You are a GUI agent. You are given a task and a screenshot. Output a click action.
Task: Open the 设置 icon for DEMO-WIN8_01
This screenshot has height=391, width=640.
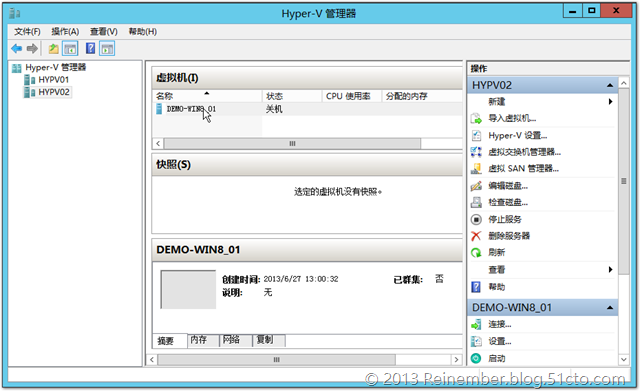[x=476, y=341]
